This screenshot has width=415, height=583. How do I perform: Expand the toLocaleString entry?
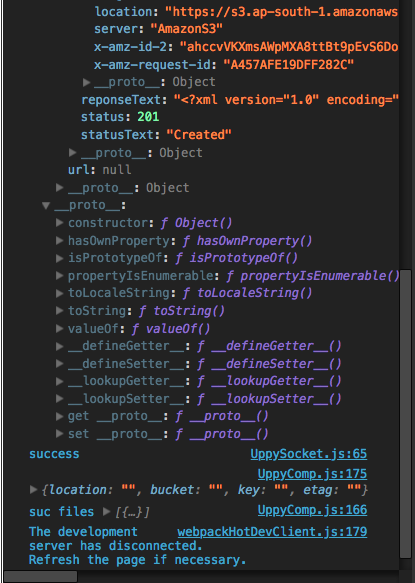click(x=59, y=293)
